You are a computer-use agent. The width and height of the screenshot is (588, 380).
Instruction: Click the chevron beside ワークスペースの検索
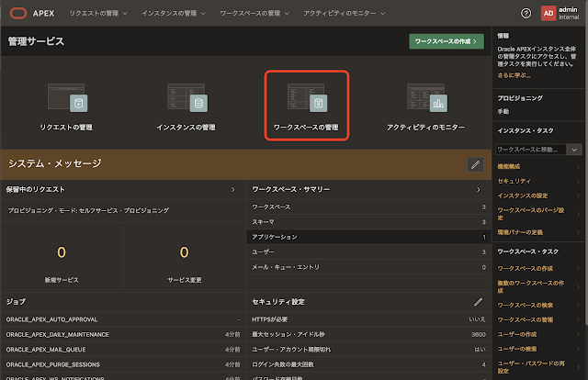(x=578, y=305)
